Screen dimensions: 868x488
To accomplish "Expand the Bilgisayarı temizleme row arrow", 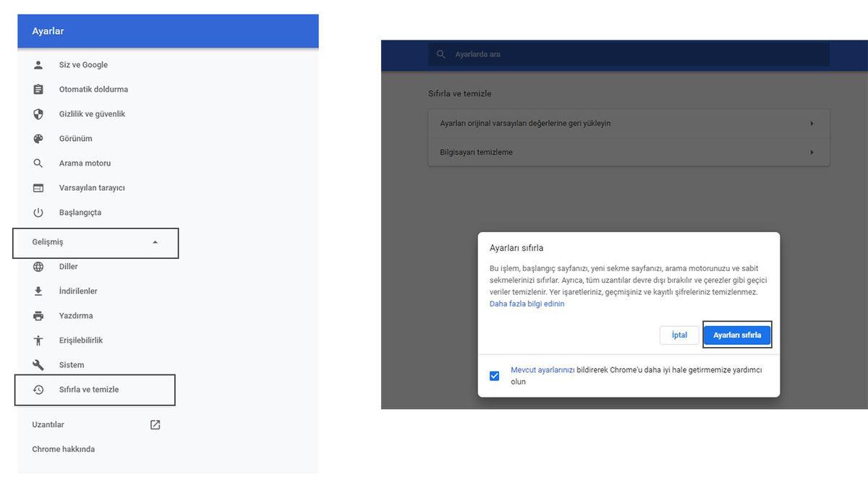I will (x=812, y=153).
